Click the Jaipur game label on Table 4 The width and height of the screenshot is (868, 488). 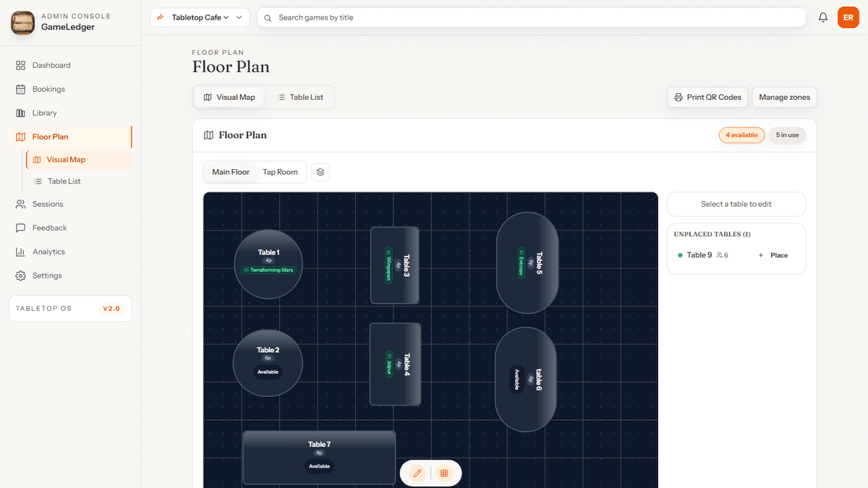tap(389, 363)
